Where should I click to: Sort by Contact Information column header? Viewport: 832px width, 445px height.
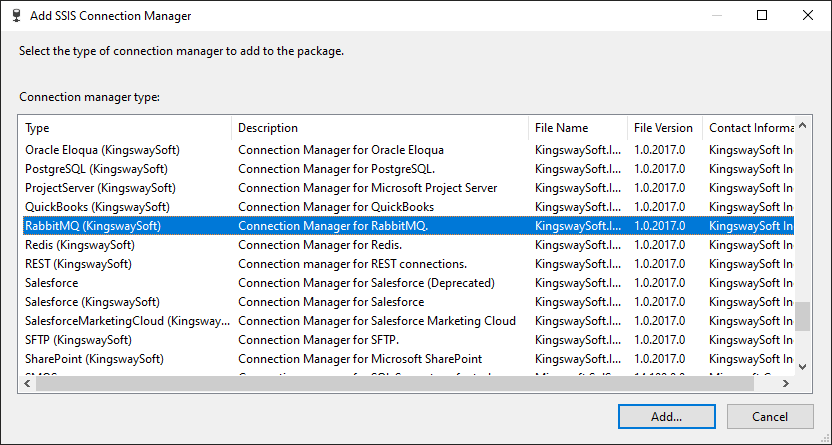coord(749,128)
